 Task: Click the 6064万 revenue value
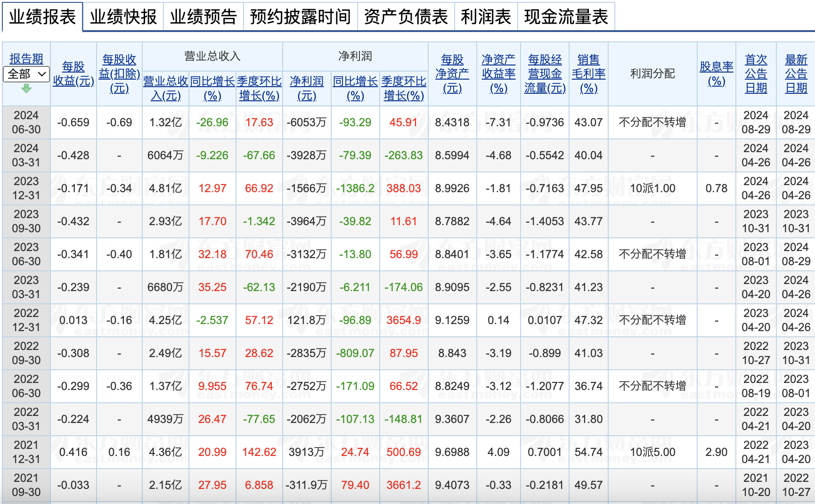pyautogui.click(x=165, y=155)
